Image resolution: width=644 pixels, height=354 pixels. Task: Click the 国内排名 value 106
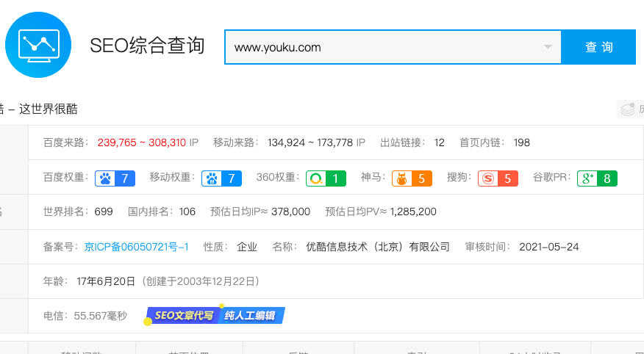tap(187, 212)
